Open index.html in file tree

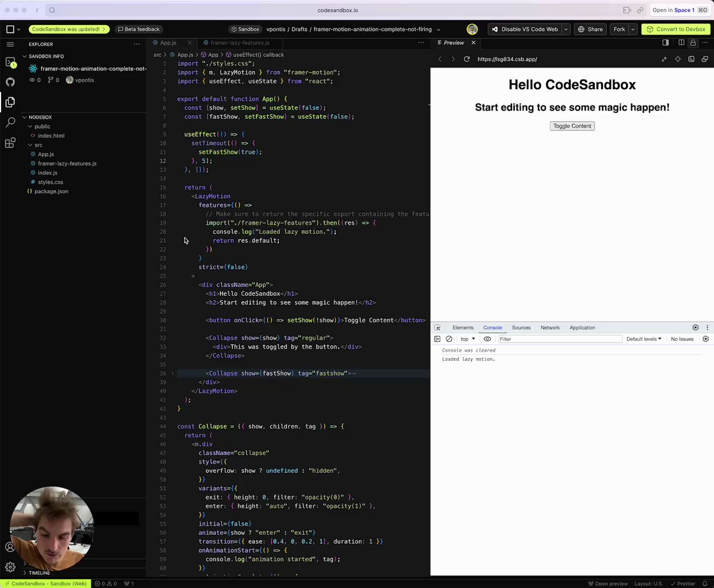51,136
